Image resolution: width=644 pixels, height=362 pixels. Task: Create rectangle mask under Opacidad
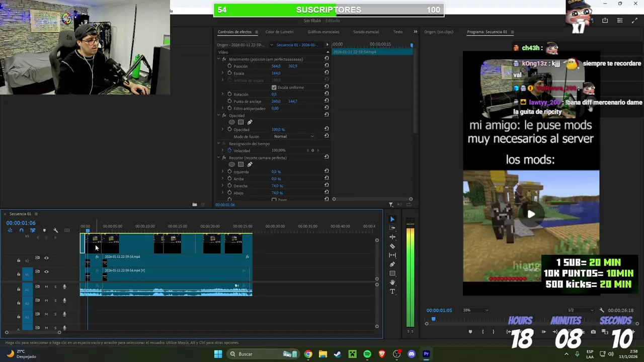click(x=240, y=122)
